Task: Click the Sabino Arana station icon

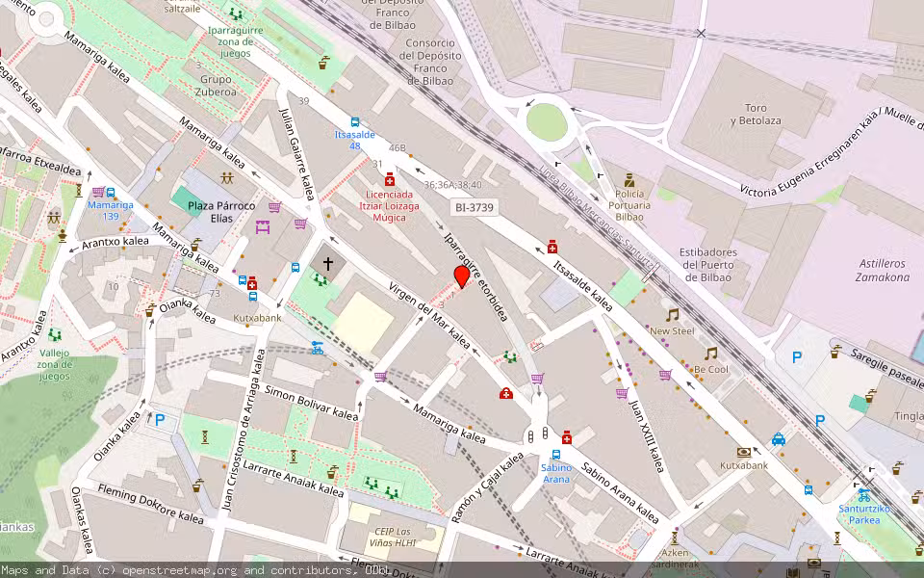Action: click(x=555, y=455)
